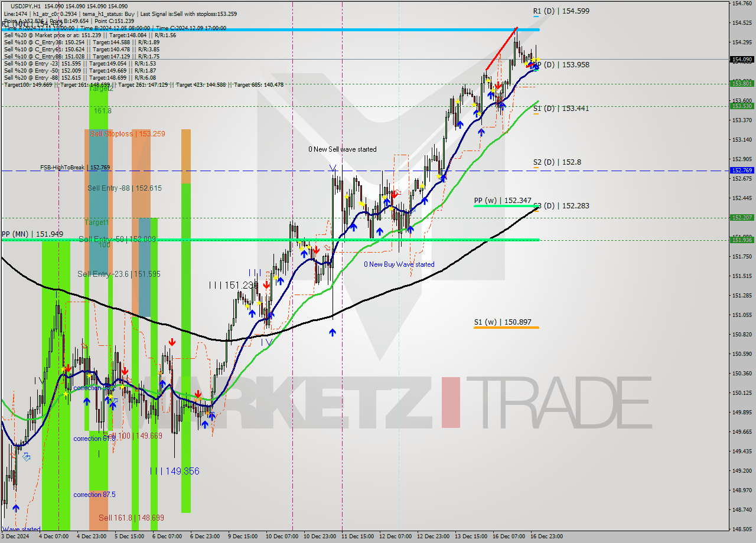
Task: Click the orange S1 (w) level line
Action: 506,328
